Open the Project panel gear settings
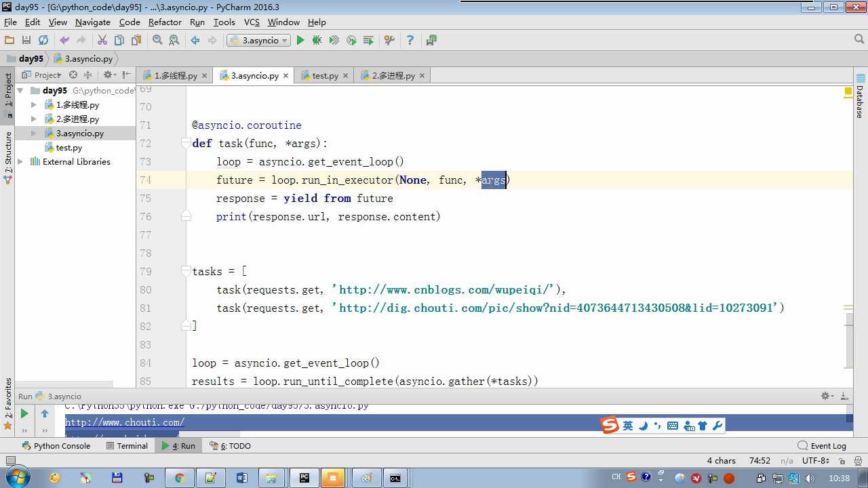The image size is (868, 488). [x=108, y=75]
